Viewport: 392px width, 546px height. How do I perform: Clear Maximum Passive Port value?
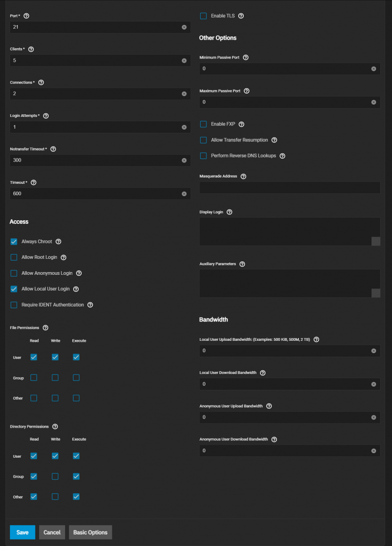374,102
